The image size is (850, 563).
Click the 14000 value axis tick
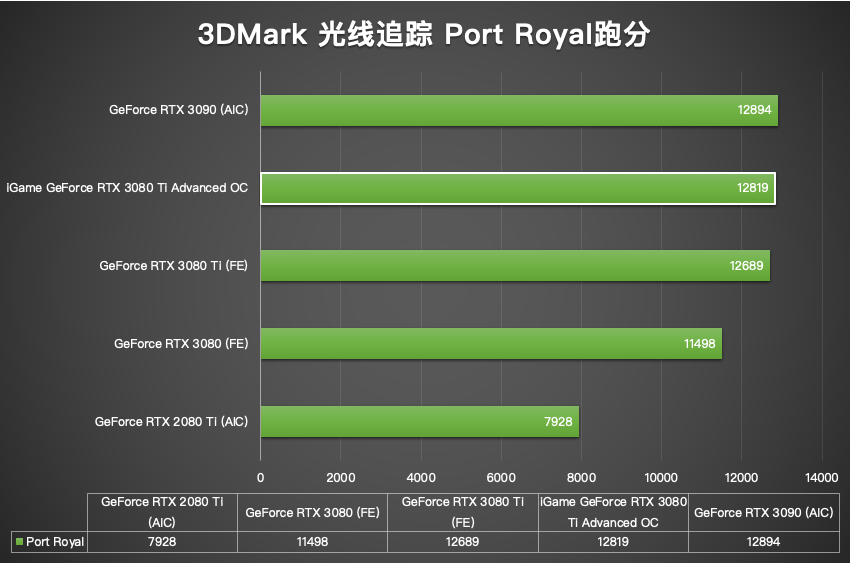click(x=821, y=478)
